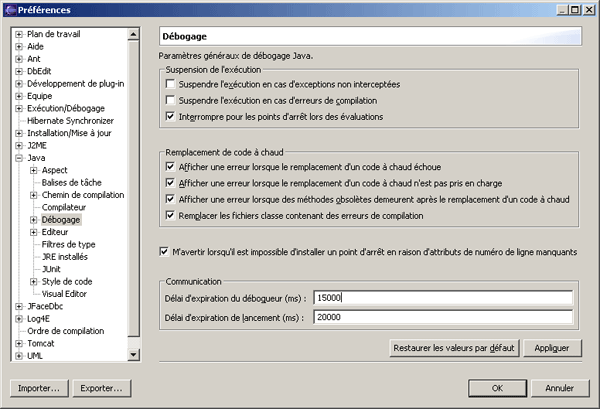Screen dimensions: 600x409
Task: Select Visual Editor in the tree
Action: (x=66, y=294)
